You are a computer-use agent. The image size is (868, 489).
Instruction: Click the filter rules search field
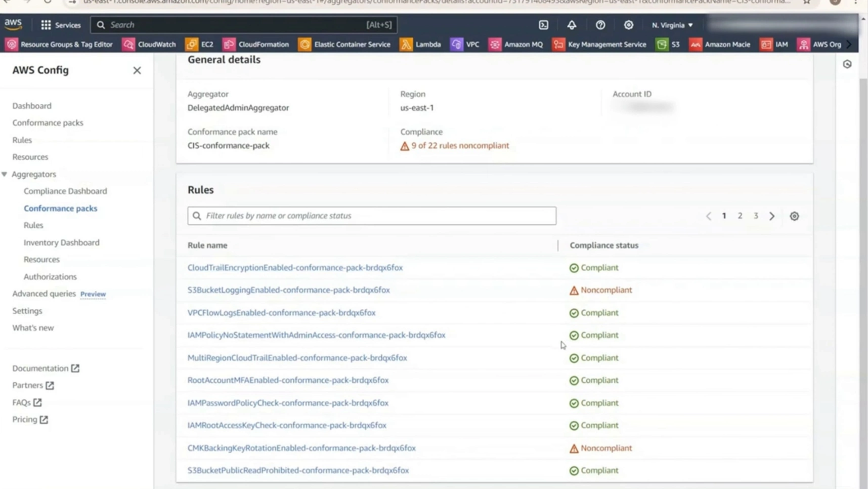[372, 216]
